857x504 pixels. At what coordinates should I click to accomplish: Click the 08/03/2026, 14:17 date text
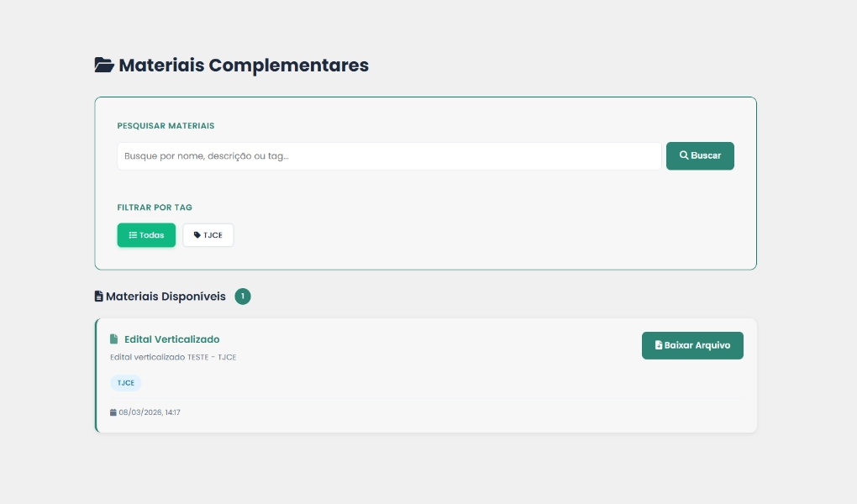(150, 412)
